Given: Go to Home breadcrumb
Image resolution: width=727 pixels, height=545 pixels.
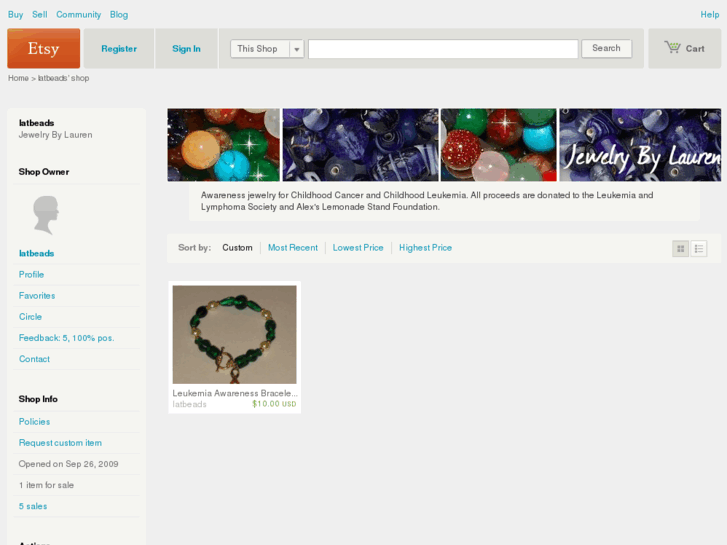Looking at the screenshot, I should 18,78.
